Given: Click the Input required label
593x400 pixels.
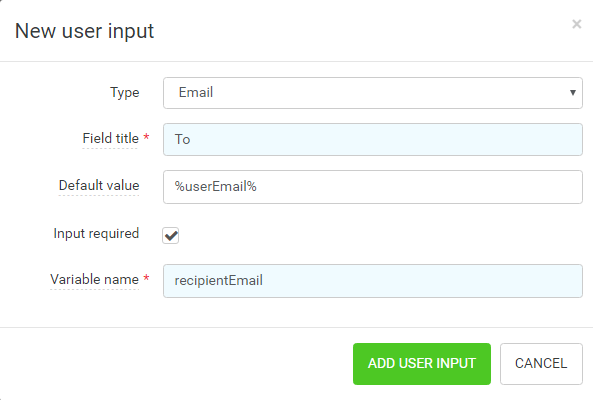Looking at the screenshot, I should (x=96, y=234).
